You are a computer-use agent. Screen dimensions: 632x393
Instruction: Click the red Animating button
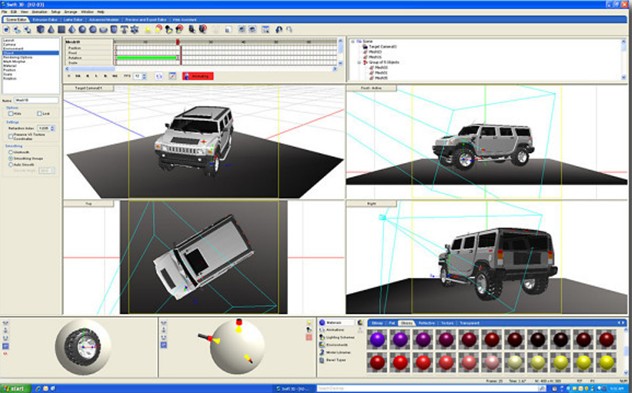click(198, 76)
